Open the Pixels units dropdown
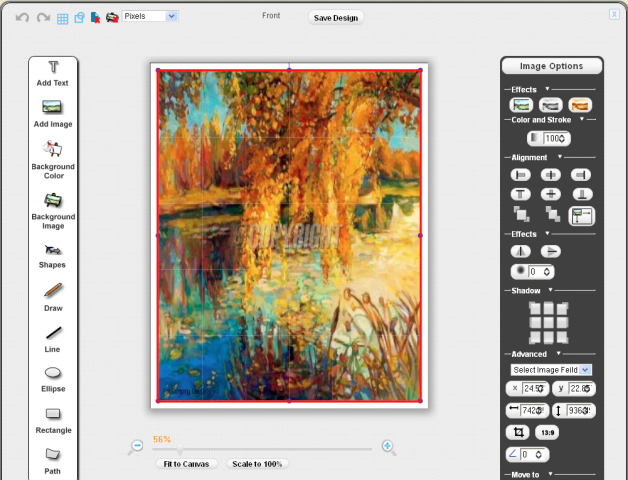 coord(150,16)
